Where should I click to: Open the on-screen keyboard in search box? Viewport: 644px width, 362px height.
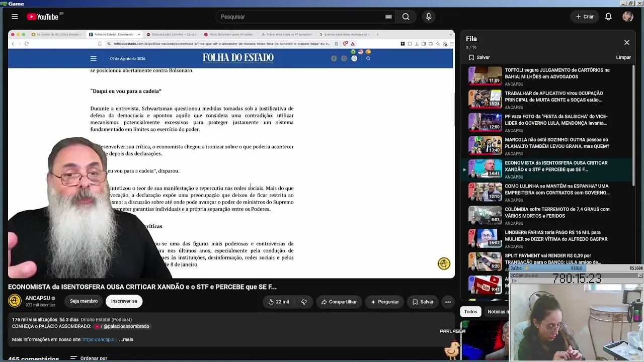(388, 17)
